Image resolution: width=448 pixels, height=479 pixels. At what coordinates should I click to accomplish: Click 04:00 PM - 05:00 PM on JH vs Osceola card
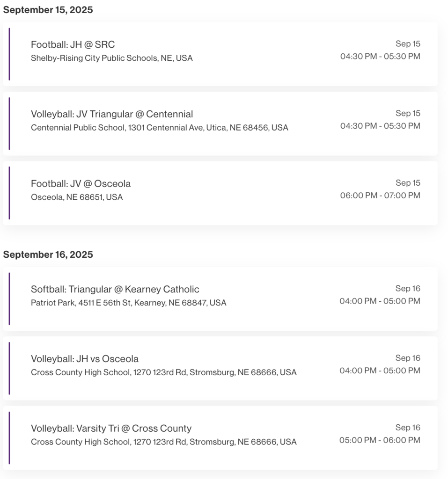[380, 370]
